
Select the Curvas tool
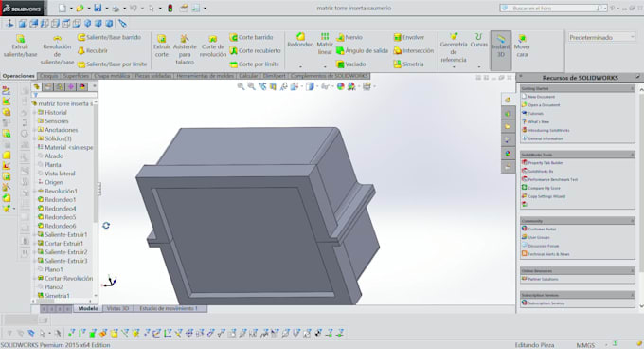click(479, 40)
